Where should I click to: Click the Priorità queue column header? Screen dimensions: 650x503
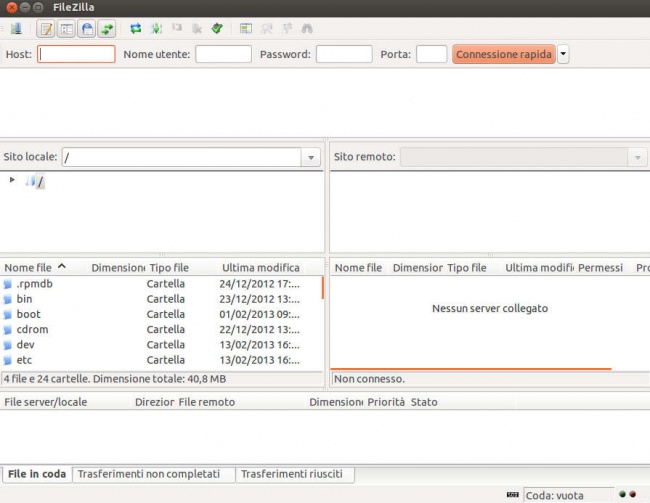click(386, 402)
